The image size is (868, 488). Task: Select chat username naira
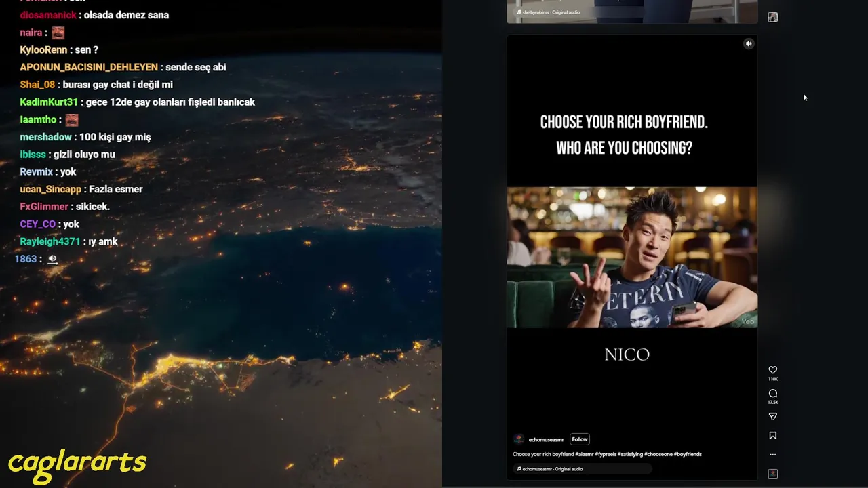31,33
